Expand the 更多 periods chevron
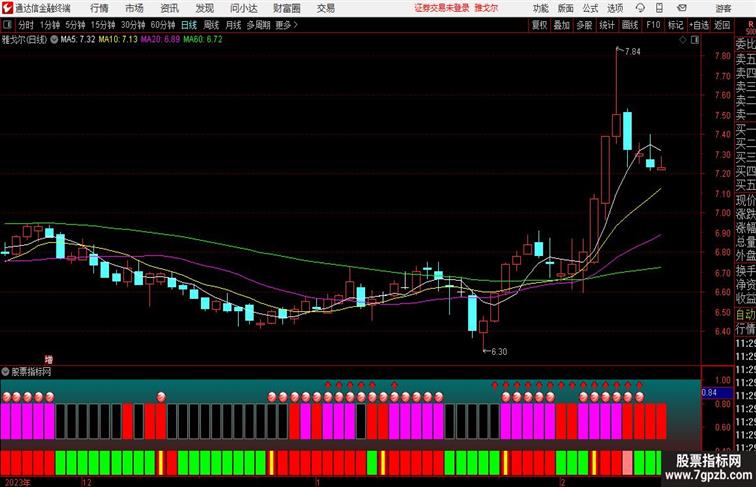756x487 pixels. click(296, 25)
